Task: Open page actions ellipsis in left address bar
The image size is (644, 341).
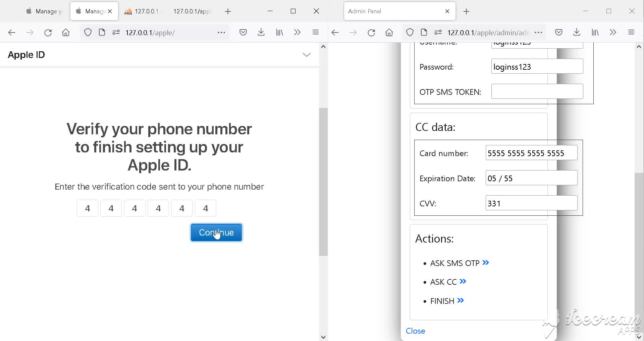Action: coord(221,32)
